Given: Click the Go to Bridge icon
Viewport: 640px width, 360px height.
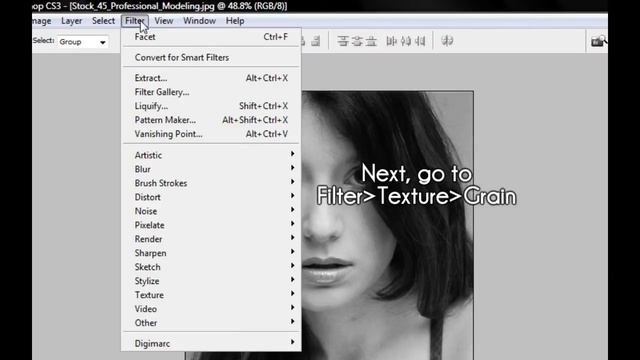Looking at the screenshot, I should [x=598, y=41].
